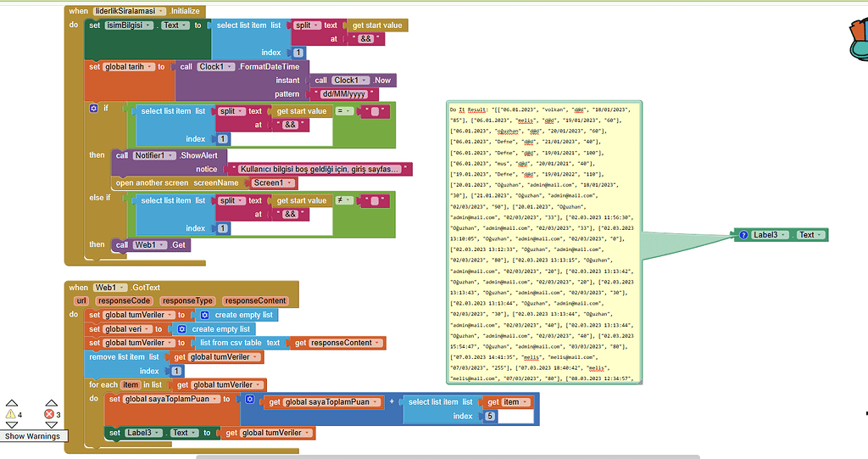Click gear icon on the global veri empty list
The height and width of the screenshot is (459, 868).
[181, 329]
